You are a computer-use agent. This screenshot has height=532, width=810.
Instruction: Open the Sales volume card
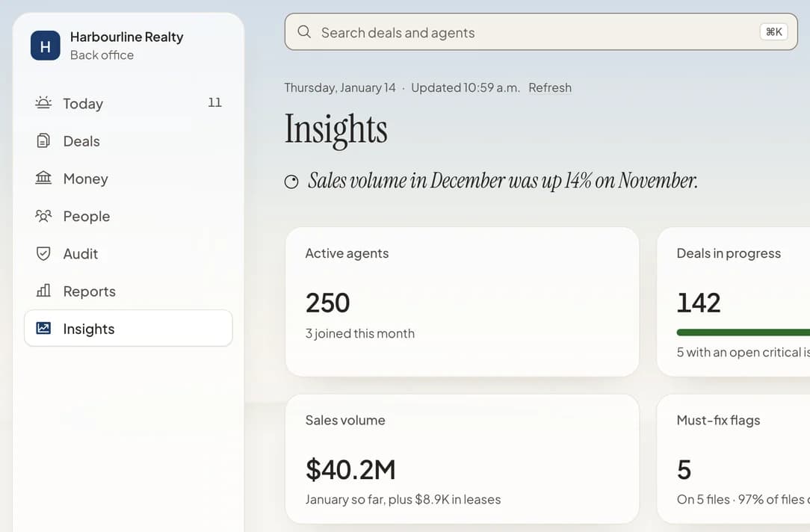pyautogui.click(x=463, y=459)
